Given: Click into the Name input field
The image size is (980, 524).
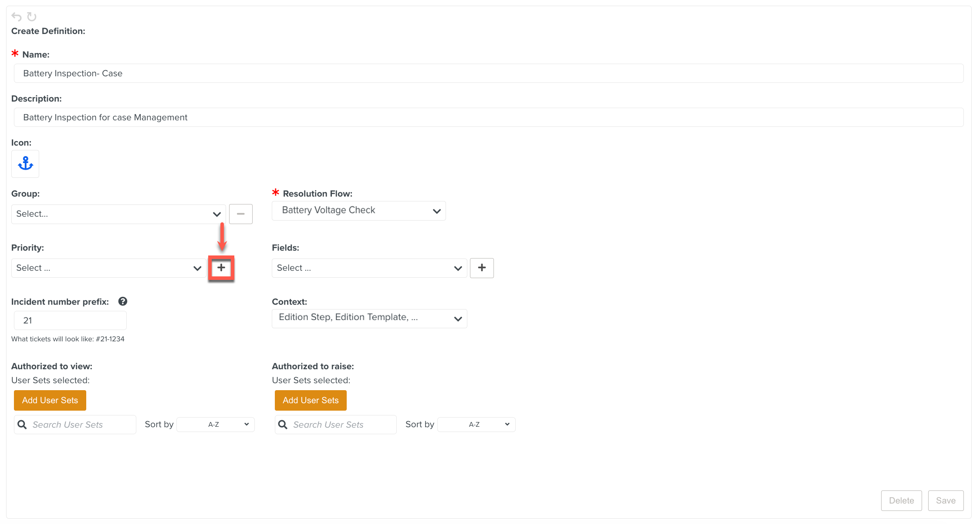Looking at the screenshot, I should (488, 73).
